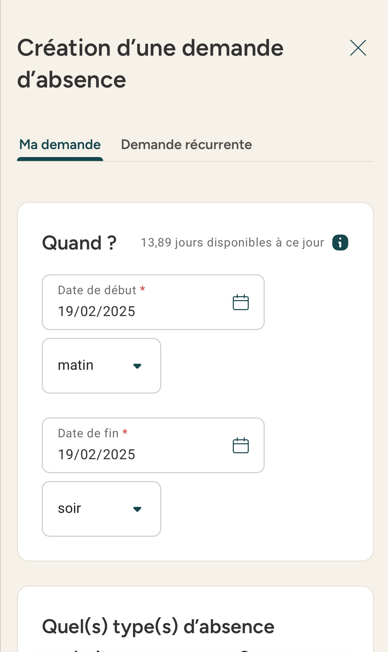Click the arrow in the matin selector
The width and height of the screenshot is (388, 652).
[x=137, y=366]
